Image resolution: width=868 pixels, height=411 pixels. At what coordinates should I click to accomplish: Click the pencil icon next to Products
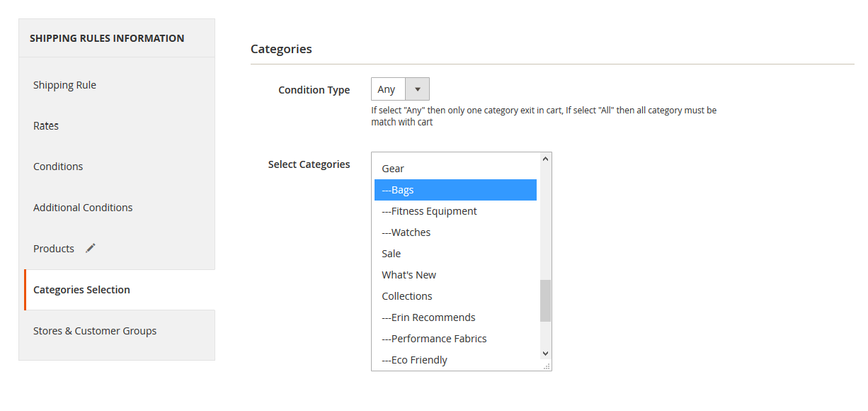tap(90, 248)
